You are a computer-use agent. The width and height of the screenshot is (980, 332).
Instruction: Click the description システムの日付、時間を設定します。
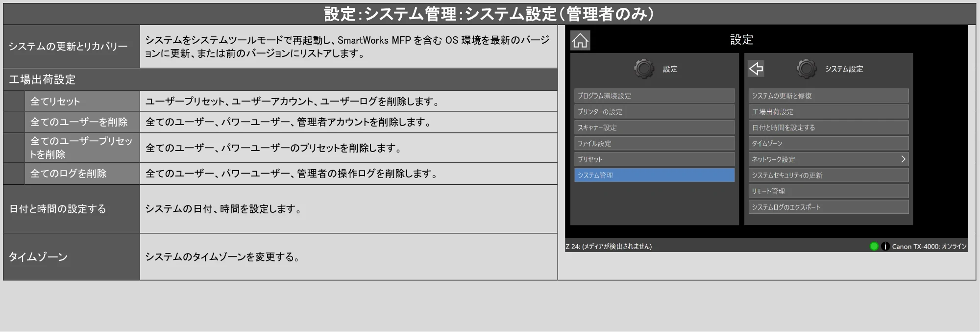pos(224,209)
